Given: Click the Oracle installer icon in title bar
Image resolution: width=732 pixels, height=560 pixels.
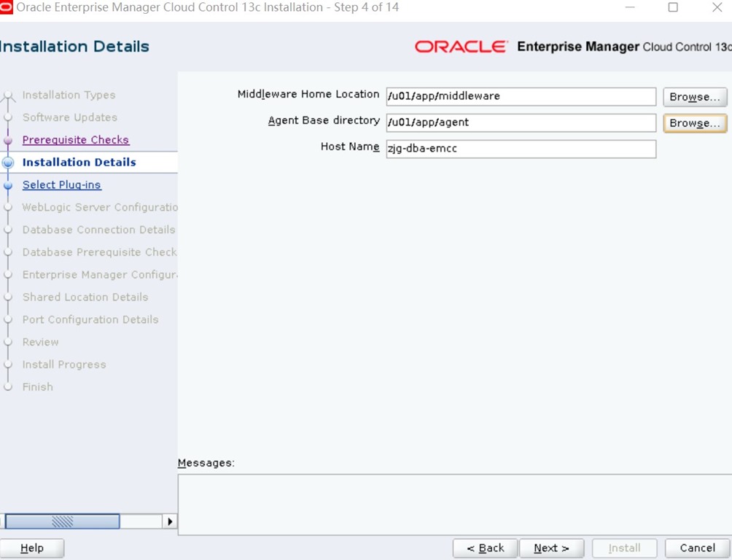Looking at the screenshot, I should 6,7.
